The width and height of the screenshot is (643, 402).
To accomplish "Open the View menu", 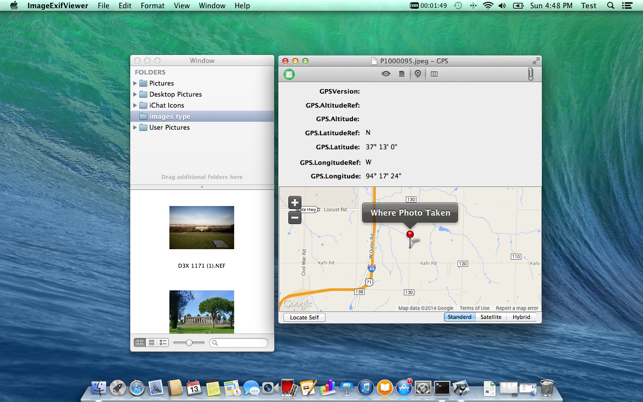I will (182, 6).
